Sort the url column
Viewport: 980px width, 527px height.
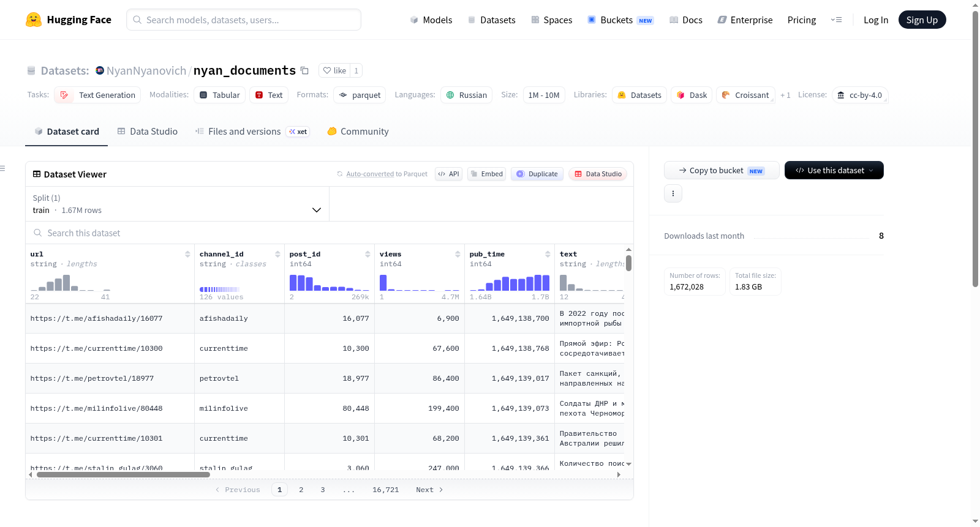click(x=187, y=254)
